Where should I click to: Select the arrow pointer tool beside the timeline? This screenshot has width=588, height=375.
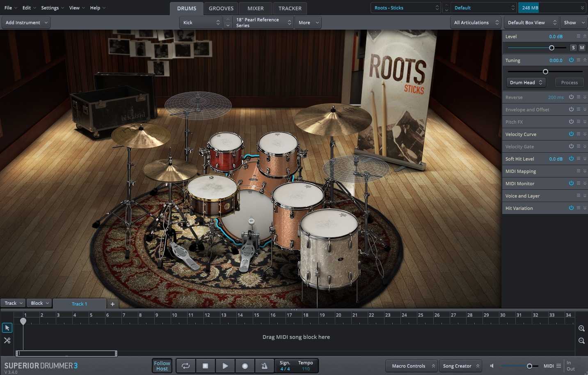[x=7, y=327]
